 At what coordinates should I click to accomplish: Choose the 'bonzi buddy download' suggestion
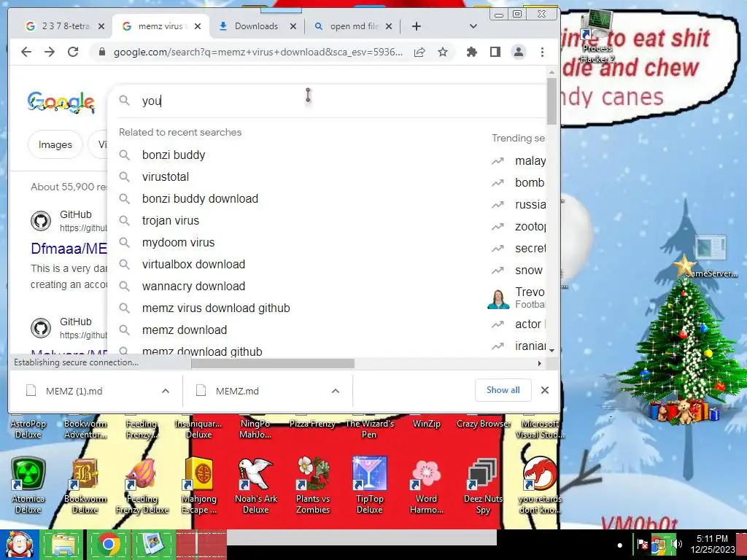click(200, 198)
